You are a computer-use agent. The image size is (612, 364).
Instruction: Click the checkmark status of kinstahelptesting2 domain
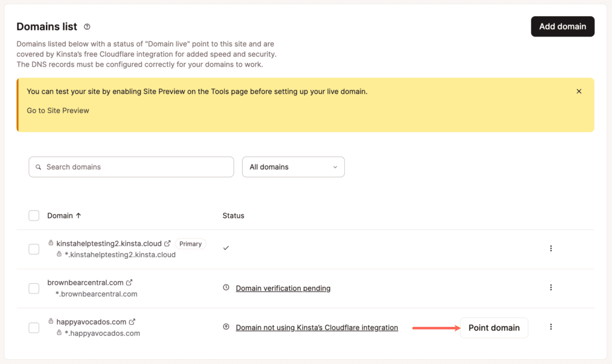click(x=226, y=248)
